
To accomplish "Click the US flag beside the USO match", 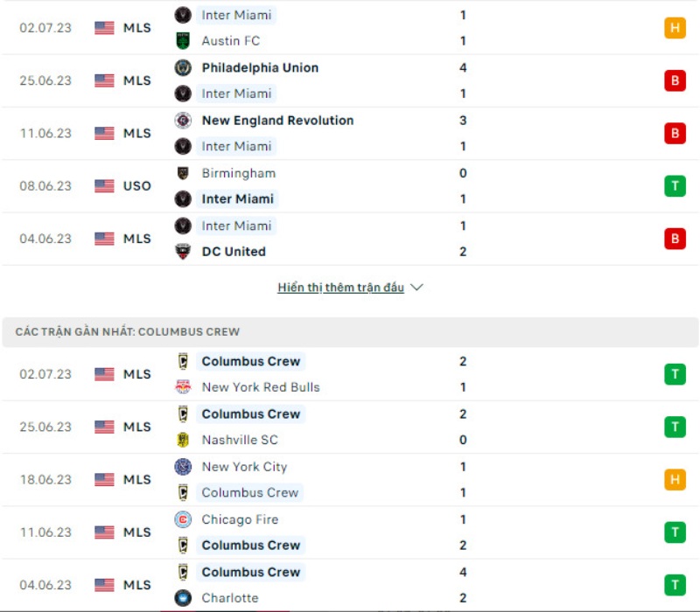I will coord(105,186).
